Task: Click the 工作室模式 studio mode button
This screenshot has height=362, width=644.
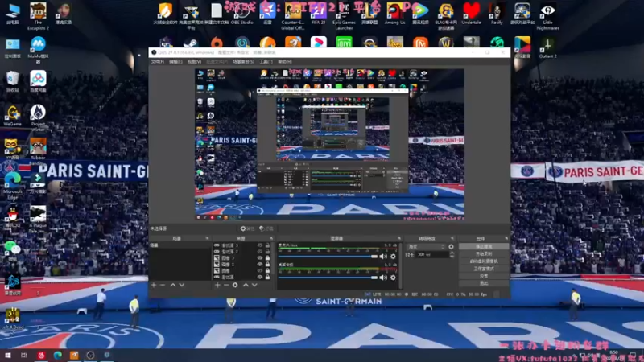Action: click(x=484, y=269)
